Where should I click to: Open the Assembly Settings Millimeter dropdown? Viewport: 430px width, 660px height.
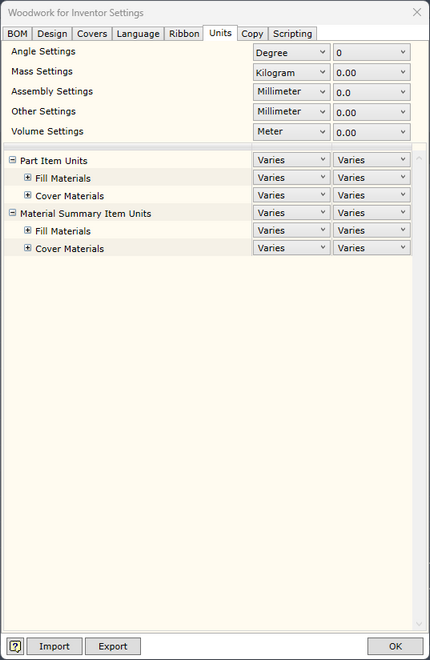point(292,92)
